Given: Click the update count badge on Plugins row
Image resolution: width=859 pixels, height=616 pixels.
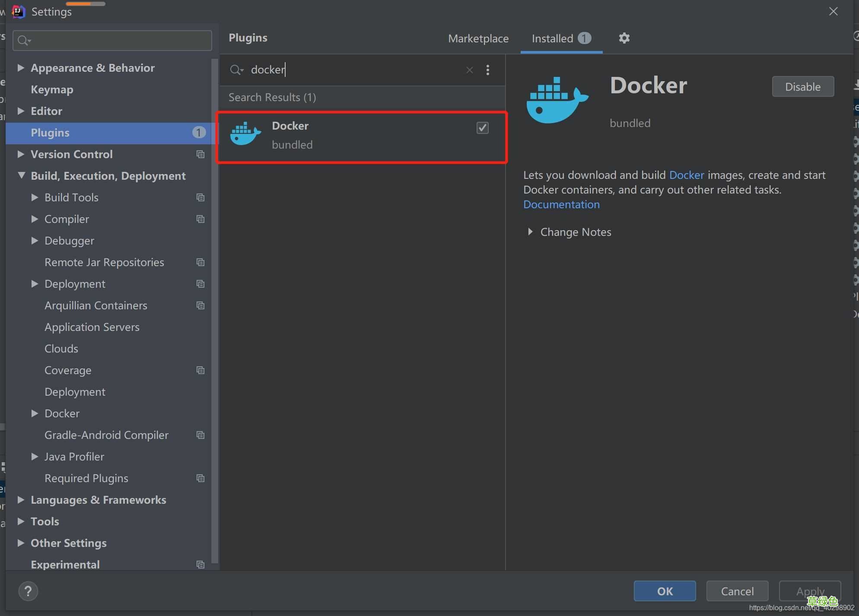Looking at the screenshot, I should click(x=199, y=132).
